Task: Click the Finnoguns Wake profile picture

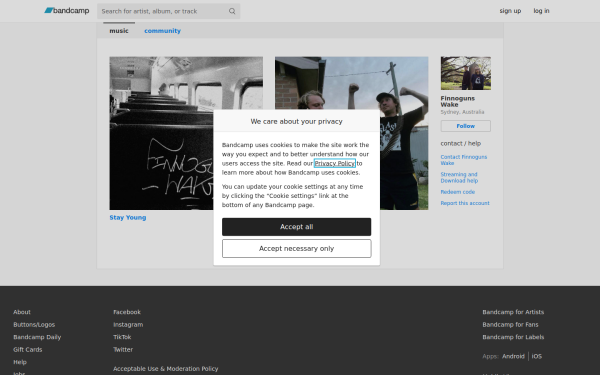Action: point(465,73)
